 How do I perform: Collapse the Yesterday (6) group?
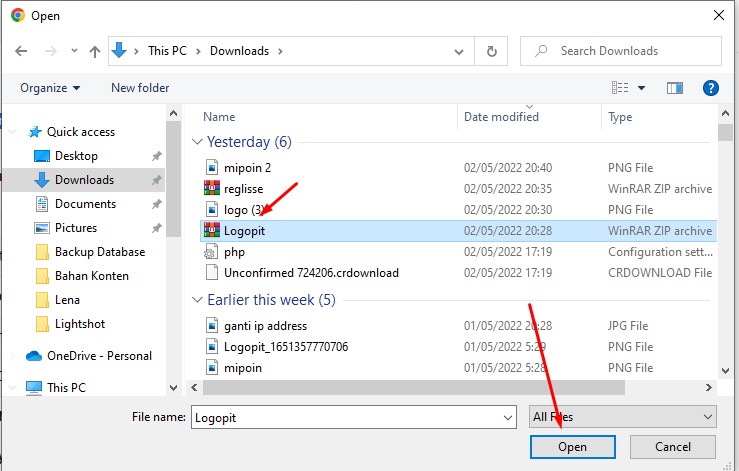[197, 142]
